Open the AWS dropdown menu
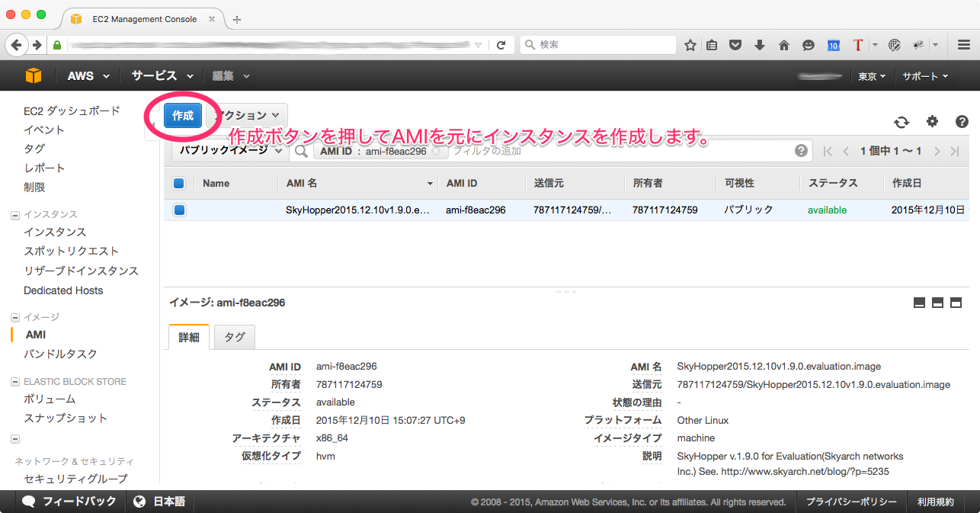Image resolution: width=980 pixels, height=513 pixels. 88,75
